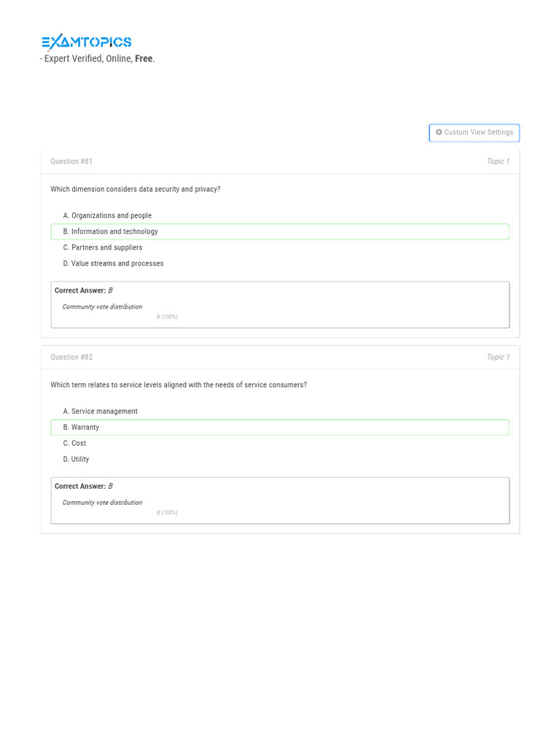Click Question #82 community vote B (100%) bar
This screenshot has width=560, height=747.
point(167,513)
